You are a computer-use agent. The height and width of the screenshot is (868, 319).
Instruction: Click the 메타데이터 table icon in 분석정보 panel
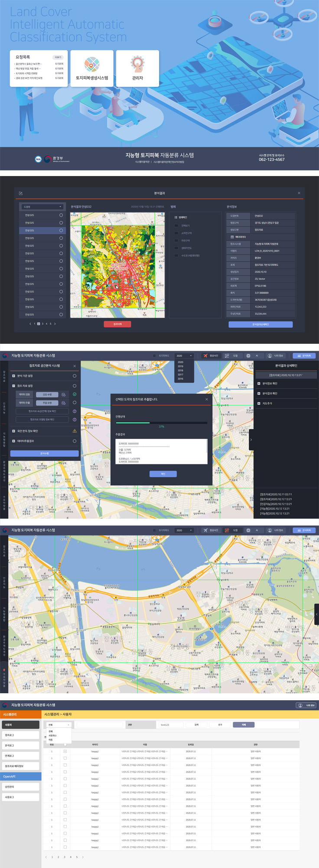232,237
